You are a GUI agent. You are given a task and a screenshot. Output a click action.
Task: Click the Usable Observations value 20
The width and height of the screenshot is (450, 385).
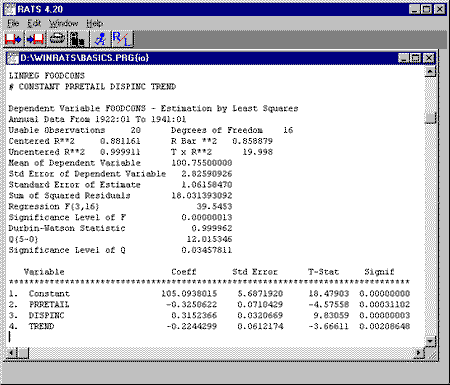tap(136, 130)
